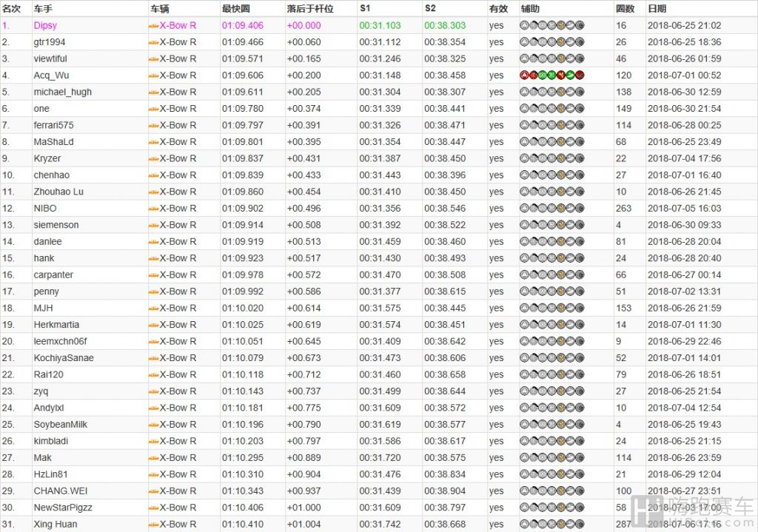The height and width of the screenshot is (532, 758).
Task: Select driver name michael_hugh
Action: pos(62,92)
